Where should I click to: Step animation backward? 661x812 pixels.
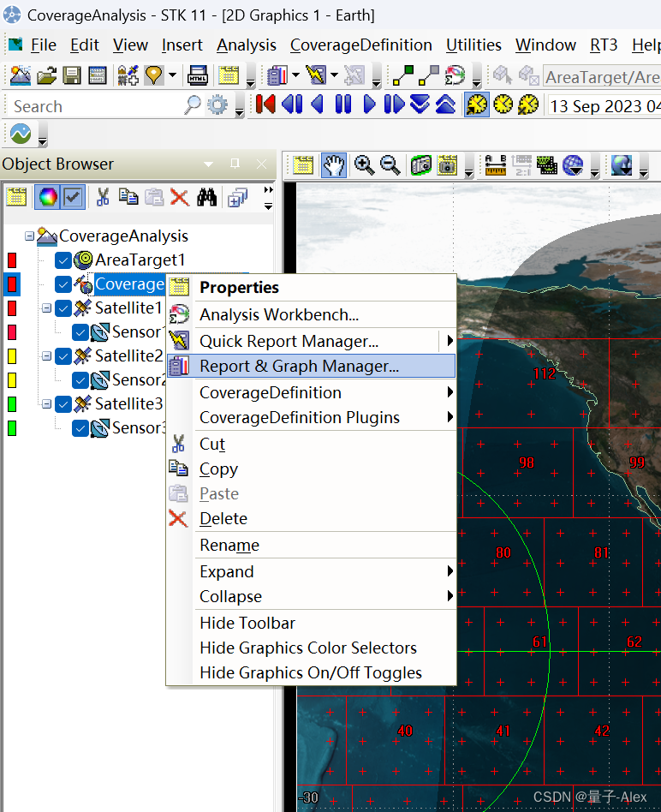tap(292, 104)
